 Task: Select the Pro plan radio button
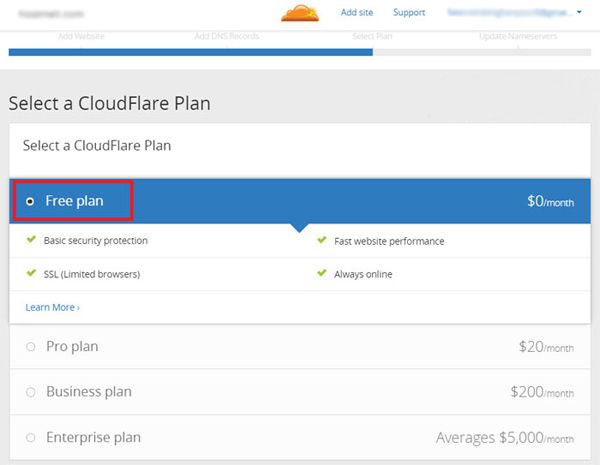pyautogui.click(x=31, y=347)
